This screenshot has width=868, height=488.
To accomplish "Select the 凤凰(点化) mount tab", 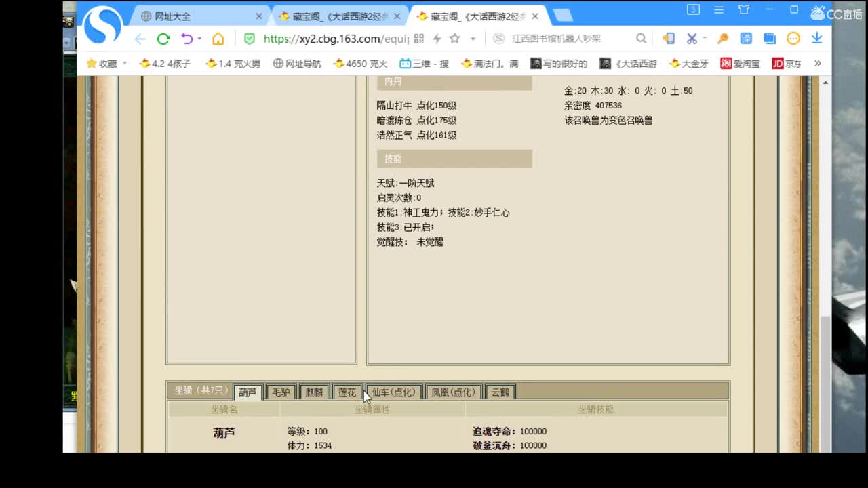I will coord(454,392).
